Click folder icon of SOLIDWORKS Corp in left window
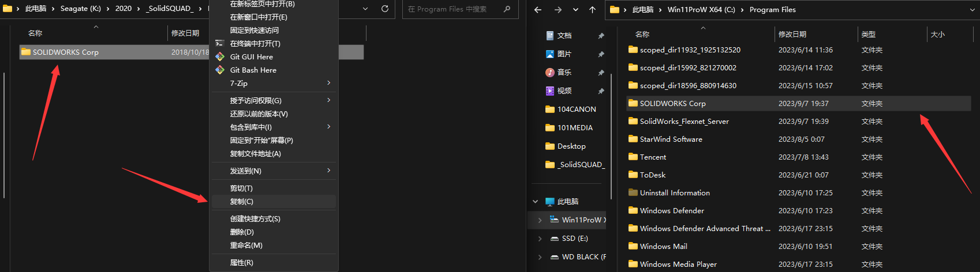Viewport: 980px width, 272px height. coord(26,52)
